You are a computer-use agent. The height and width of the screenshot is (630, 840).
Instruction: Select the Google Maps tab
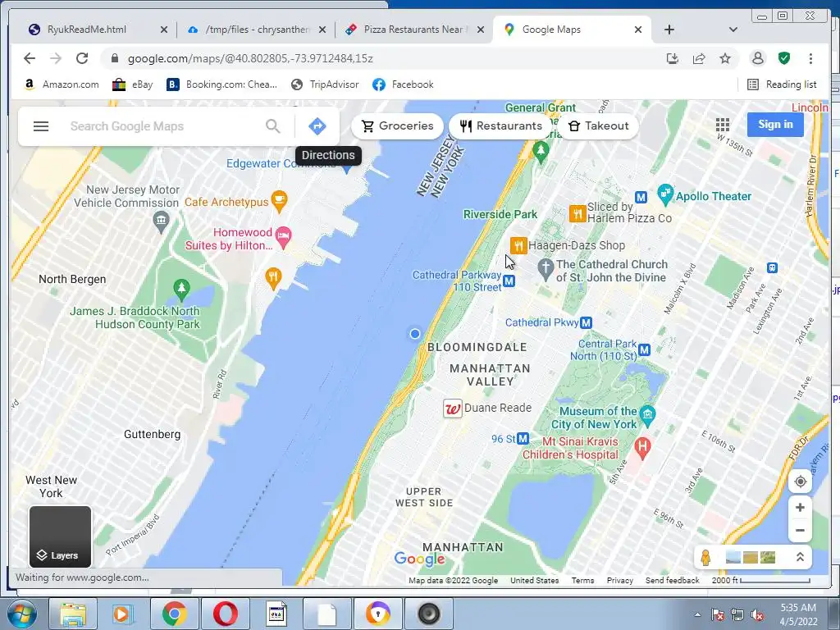coord(571,30)
